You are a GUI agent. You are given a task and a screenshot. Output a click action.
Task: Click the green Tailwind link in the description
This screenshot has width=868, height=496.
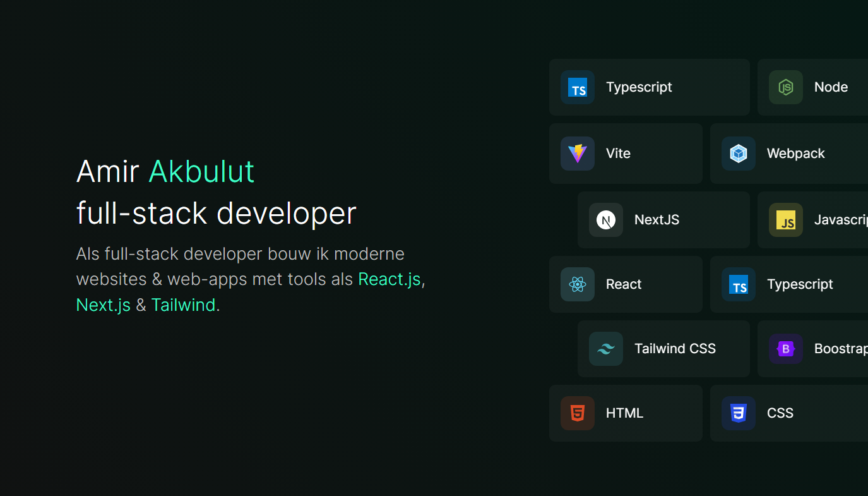tap(183, 305)
